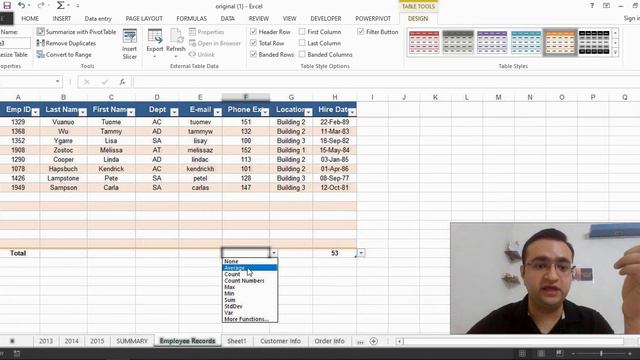Open the HOME ribbon tab
Screen dimensions: 640x360
30,19
